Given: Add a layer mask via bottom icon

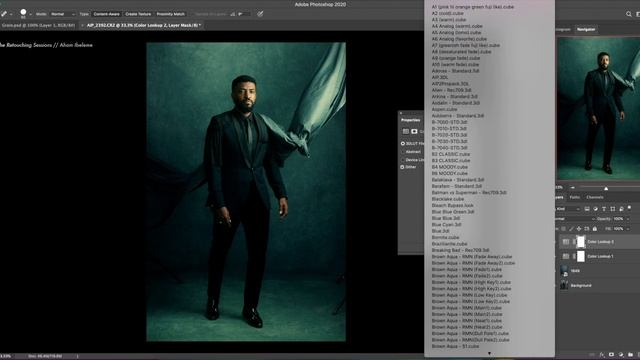Looking at the screenshot, I should [x=611, y=355].
